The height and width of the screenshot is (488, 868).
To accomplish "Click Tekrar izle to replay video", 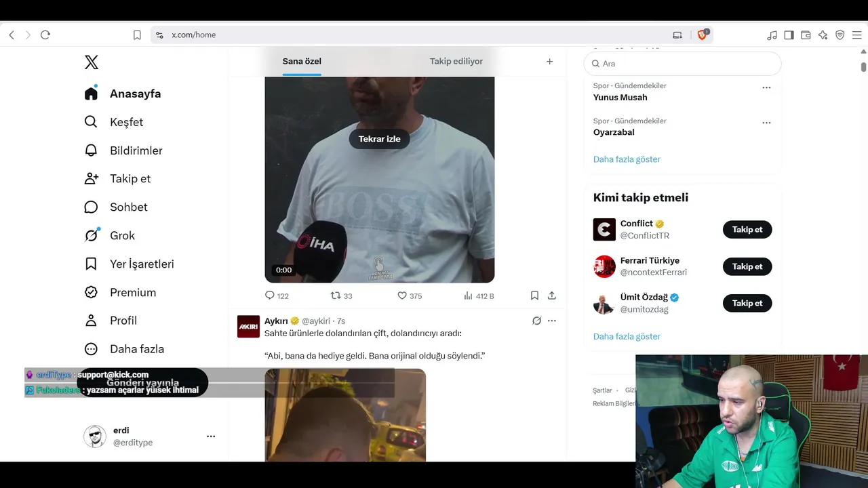I will tap(380, 139).
